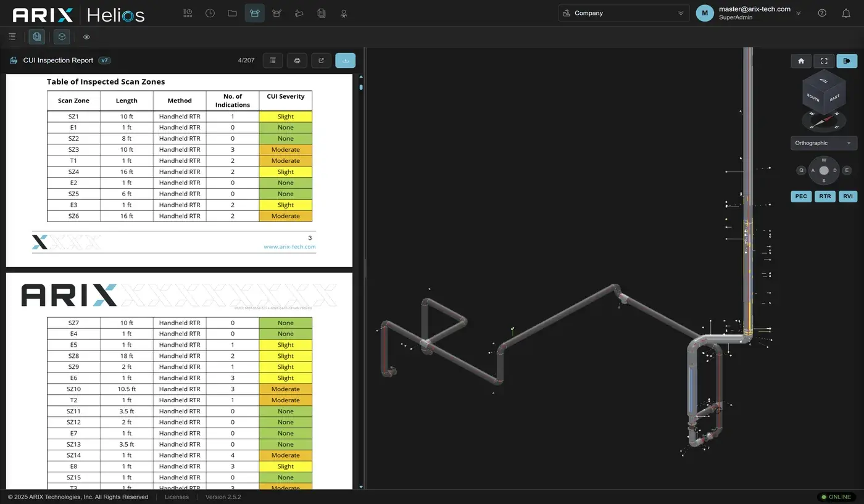Click the Q rotate control
Screen dimensions: 864x504
pos(801,170)
